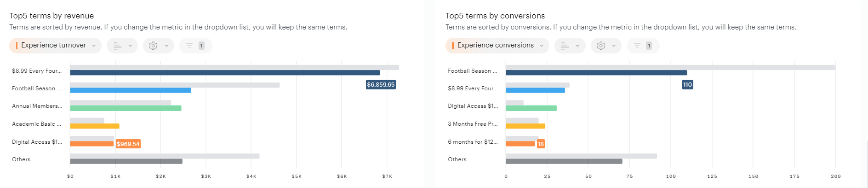Open the gear settings in conversions panel
868x188 pixels.
tap(601, 46)
